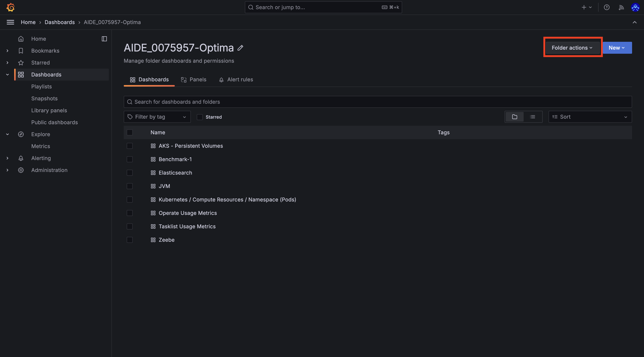This screenshot has height=357, width=644.
Task: Collapse the top breadcrumb bar chevron
Action: pos(634,22)
